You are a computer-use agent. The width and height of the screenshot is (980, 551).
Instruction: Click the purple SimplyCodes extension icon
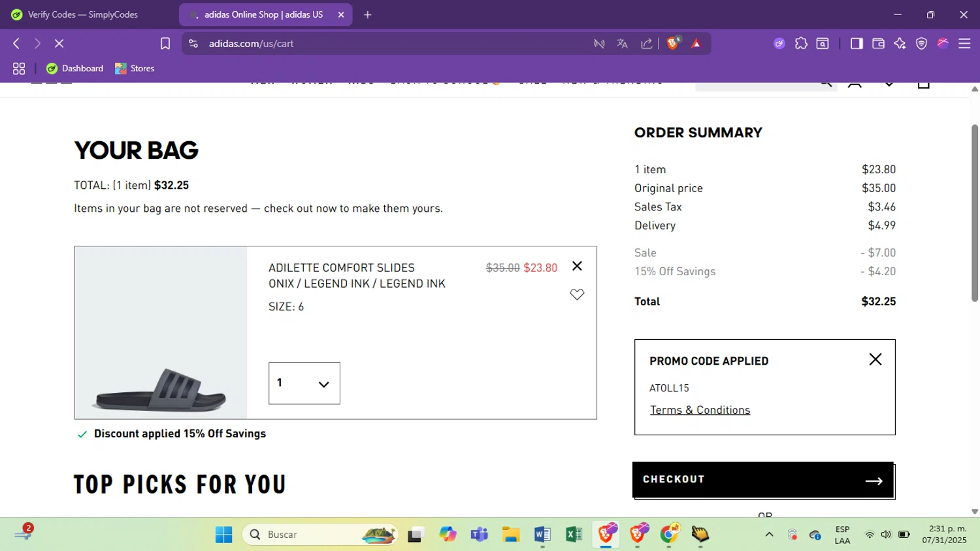click(x=779, y=44)
